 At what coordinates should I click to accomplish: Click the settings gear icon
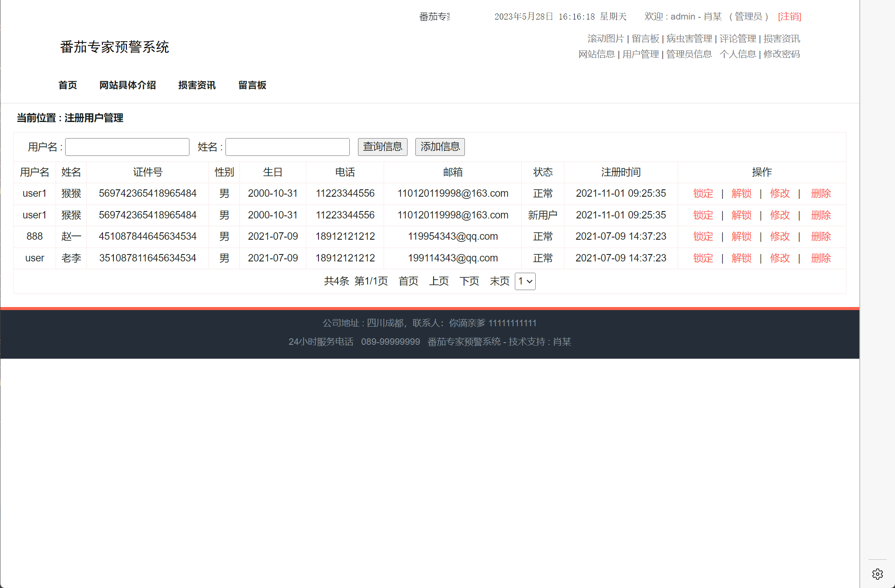pos(877,574)
